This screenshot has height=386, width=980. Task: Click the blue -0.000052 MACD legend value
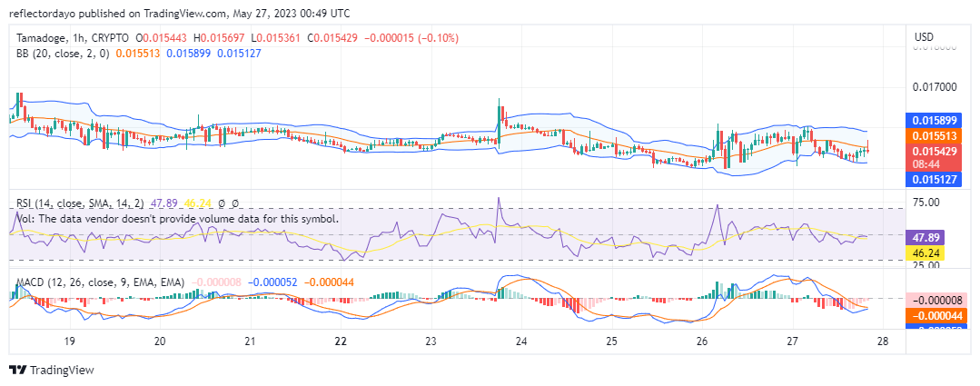pyautogui.click(x=273, y=282)
